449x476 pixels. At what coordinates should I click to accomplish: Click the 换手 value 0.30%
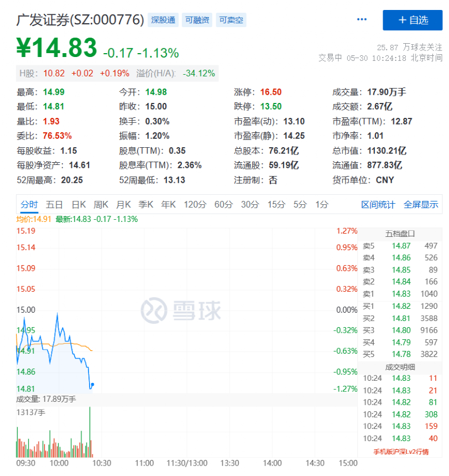(x=157, y=121)
